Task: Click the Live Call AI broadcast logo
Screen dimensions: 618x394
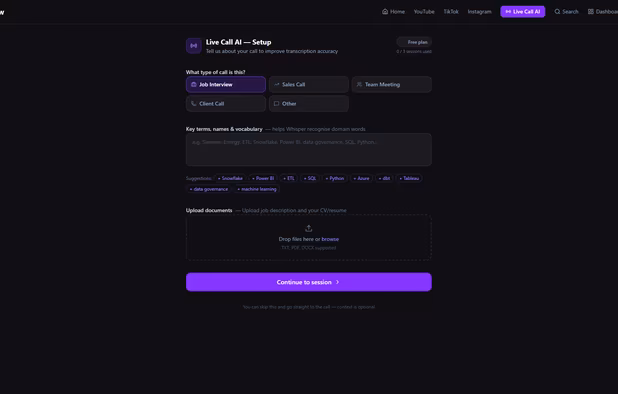Action: pyautogui.click(x=194, y=46)
